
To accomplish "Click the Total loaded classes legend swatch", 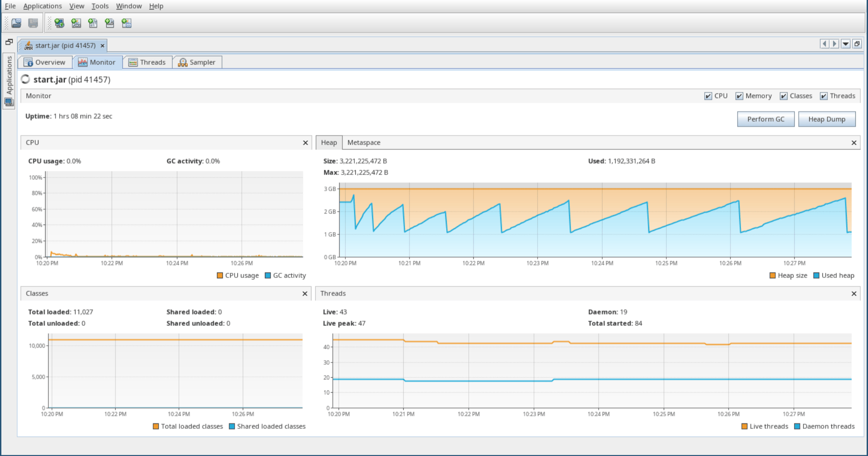I will click(156, 427).
